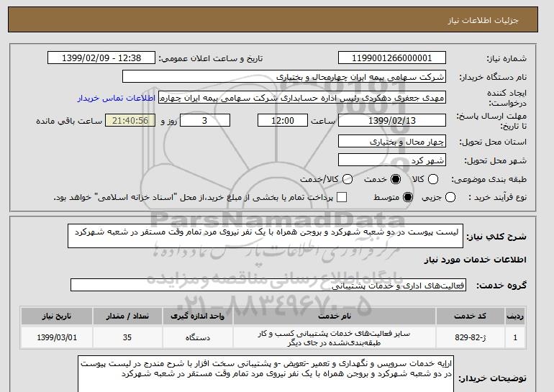
Task: Click the service name cell in row 1
Action: 335,337
